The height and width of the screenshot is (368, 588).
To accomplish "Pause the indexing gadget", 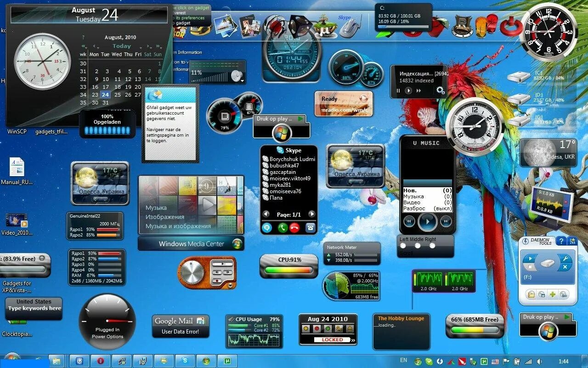I will coord(398,91).
